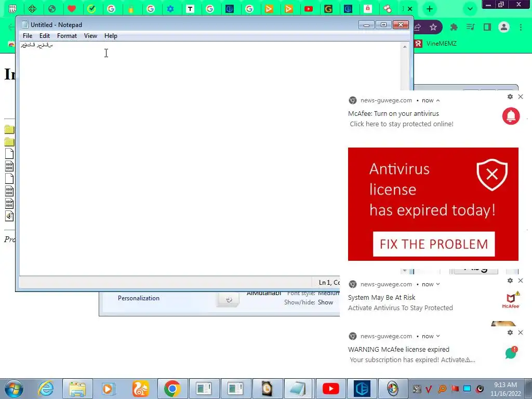Image resolution: width=532 pixels, height=399 pixels.
Task: Open Windows Explorer from the taskbar
Action: pyautogui.click(x=77, y=389)
